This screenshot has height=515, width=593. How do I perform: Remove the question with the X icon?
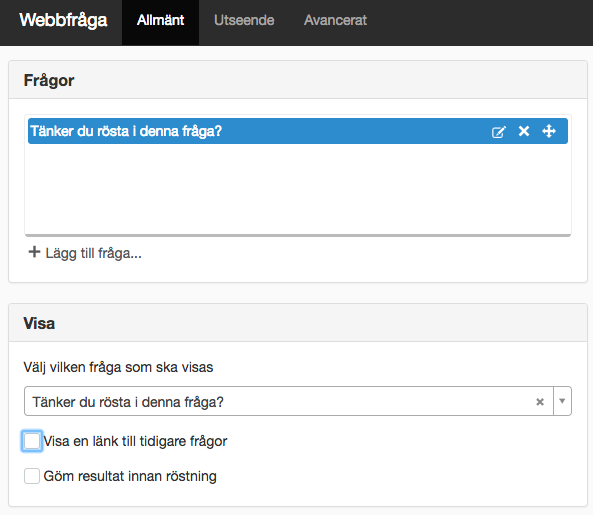[524, 131]
